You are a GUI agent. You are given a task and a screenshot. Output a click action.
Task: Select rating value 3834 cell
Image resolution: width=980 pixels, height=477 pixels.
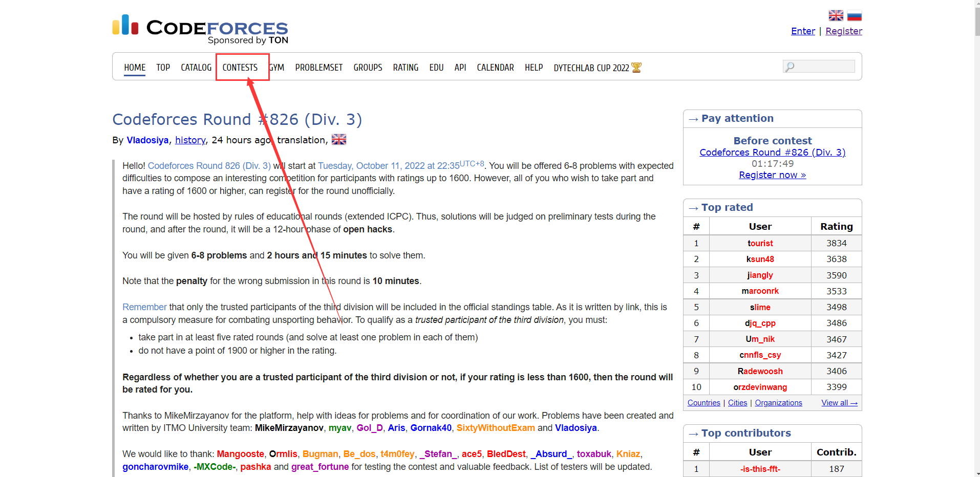click(836, 243)
